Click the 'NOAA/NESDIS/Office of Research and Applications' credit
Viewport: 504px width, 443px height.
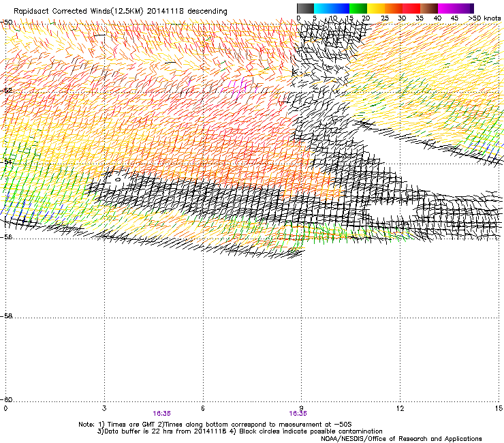coord(401,439)
